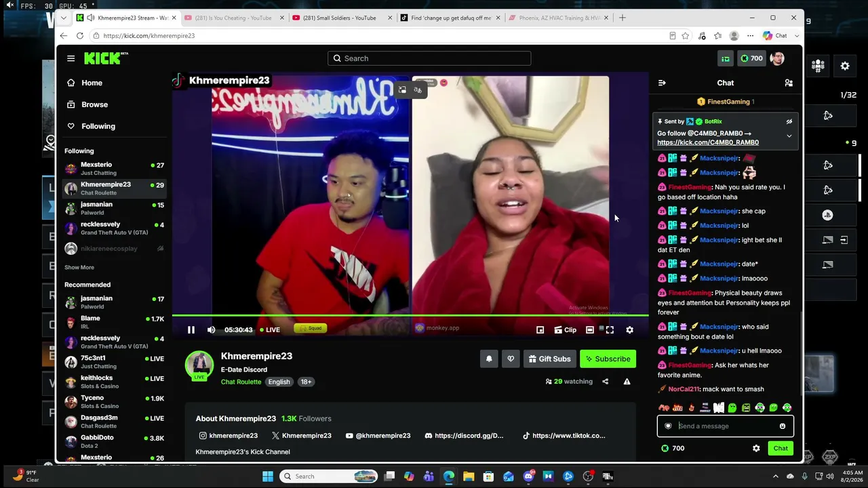This screenshot has height=488, width=868.
Task: Switch to Is You Cheating YouTube tab
Action: (234, 18)
